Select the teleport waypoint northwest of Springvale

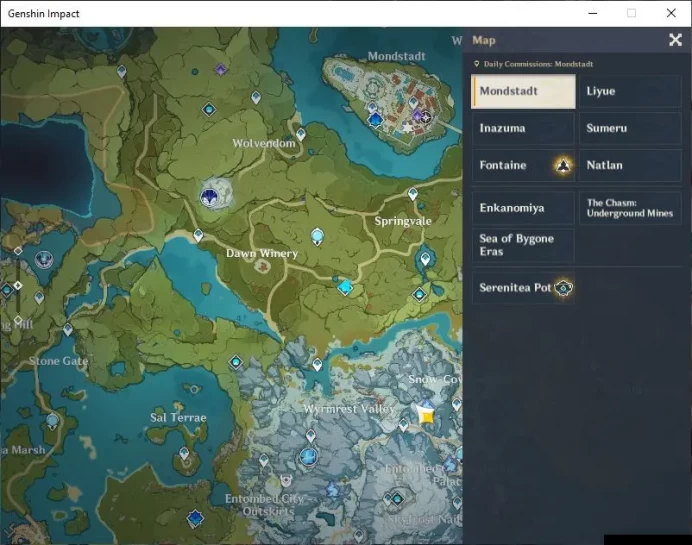[x=413, y=194]
